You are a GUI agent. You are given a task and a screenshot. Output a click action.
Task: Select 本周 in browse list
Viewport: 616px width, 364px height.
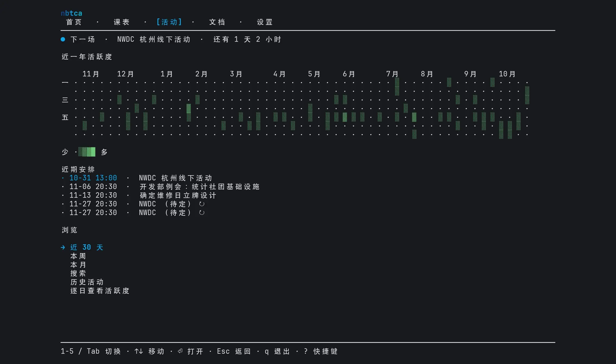[x=78, y=256]
